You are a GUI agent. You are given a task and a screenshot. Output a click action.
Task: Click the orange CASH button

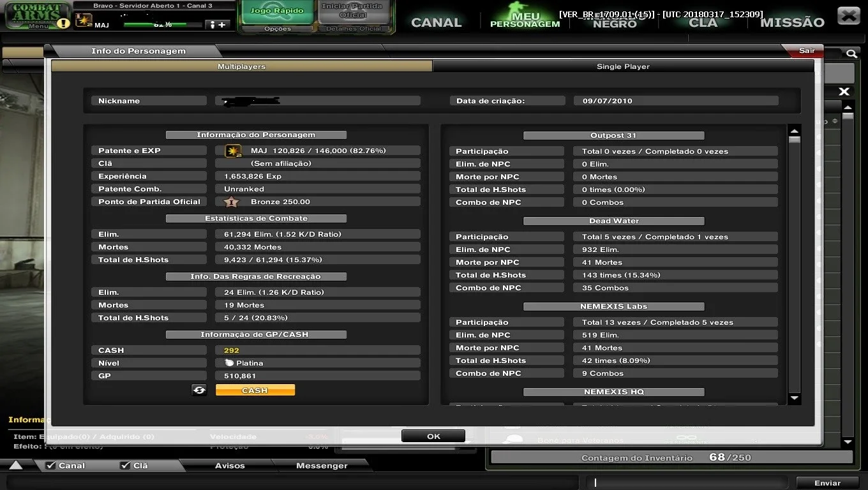[255, 390]
